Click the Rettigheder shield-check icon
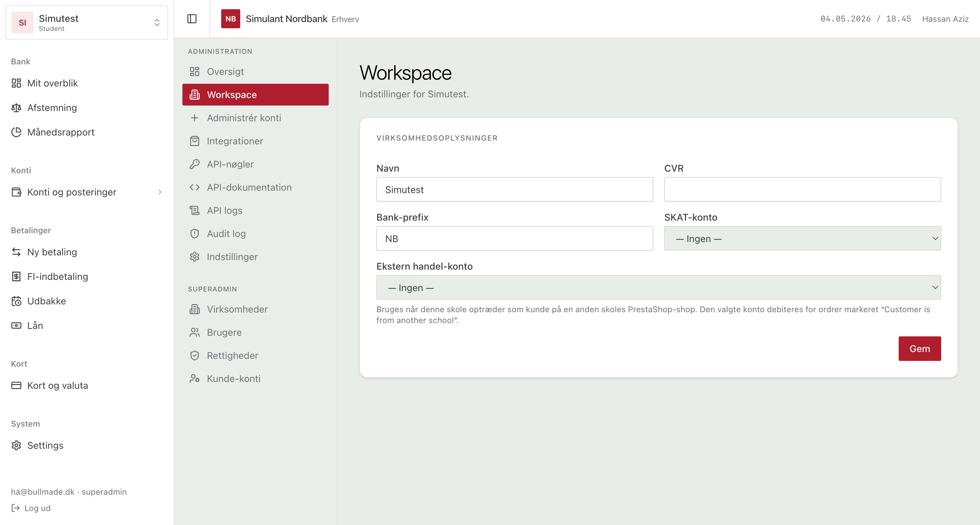 (194, 355)
